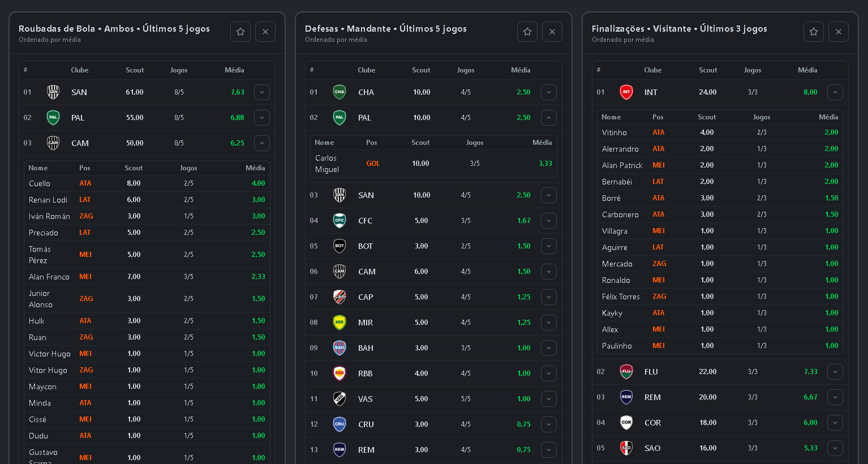Viewport: 868px width, 464px height.
Task: Select the Corinthians crest
Action: (x=626, y=422)
